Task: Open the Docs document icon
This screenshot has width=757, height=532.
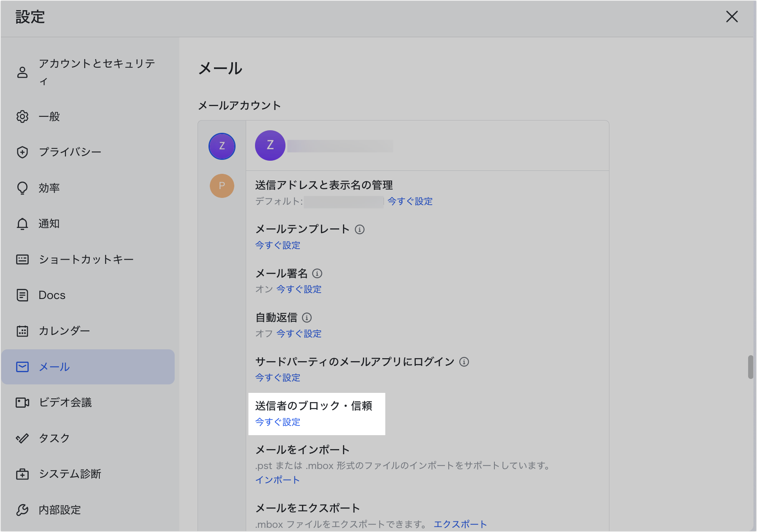Action: coord(22,295)
